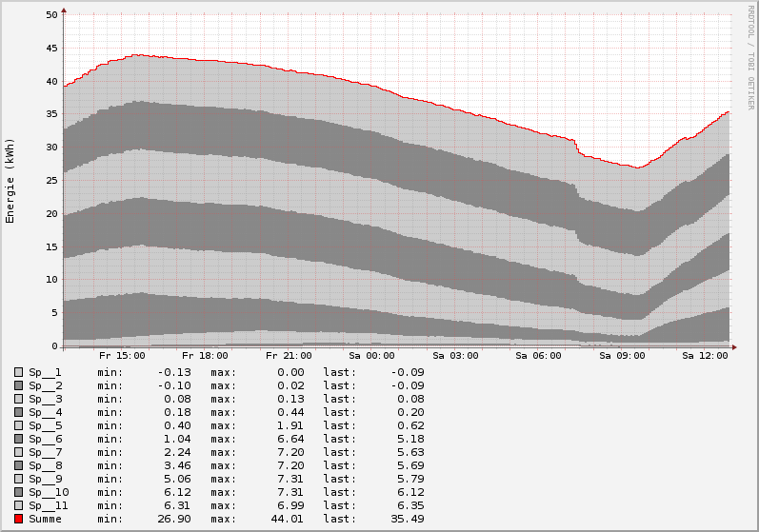Click the red Summe legend swatch
759x532 pixels.
click(x=19, y=519)
